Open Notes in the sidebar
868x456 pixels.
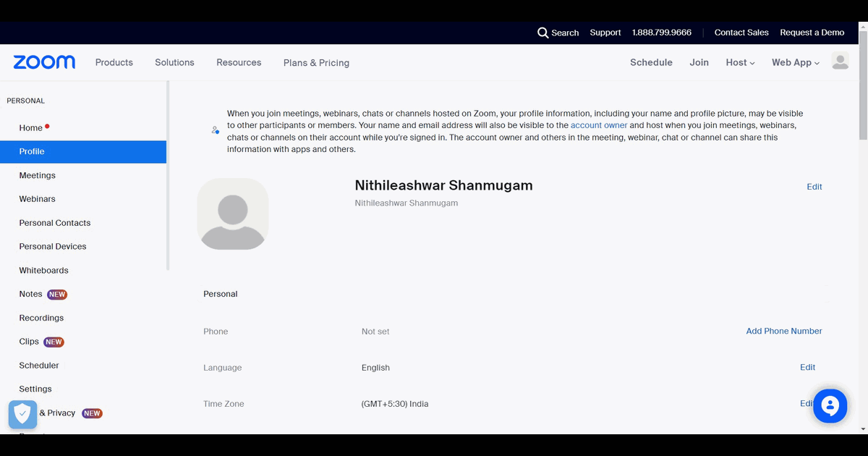point(30,294)
